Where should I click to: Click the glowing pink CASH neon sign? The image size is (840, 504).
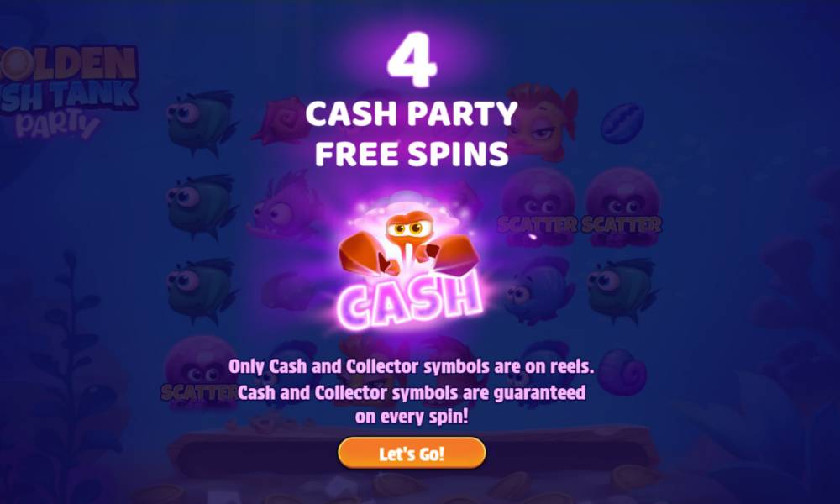(410, 301)
